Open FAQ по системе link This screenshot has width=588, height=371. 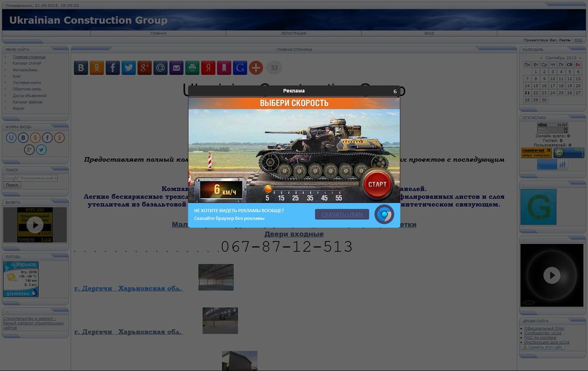540,337
